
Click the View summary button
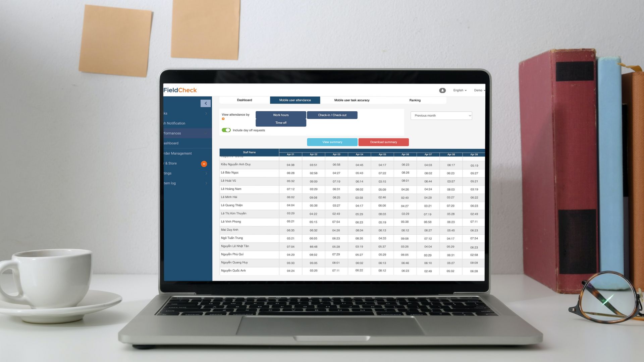click(x=332, y=142)
